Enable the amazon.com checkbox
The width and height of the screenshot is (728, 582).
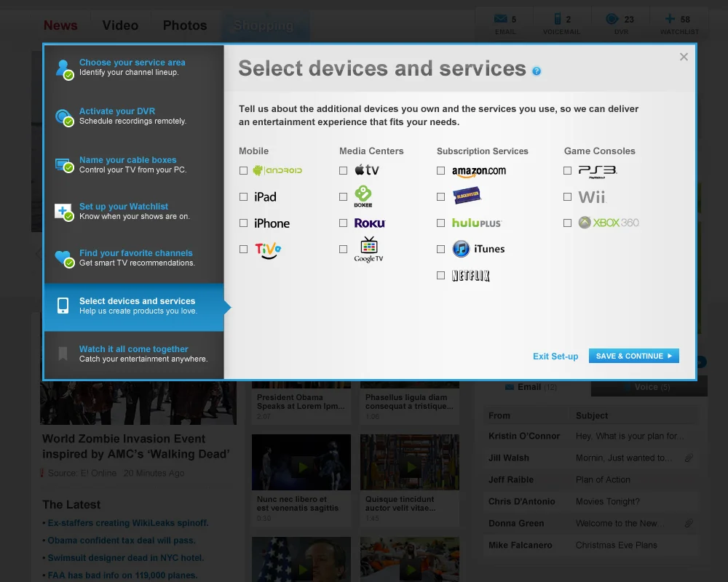pyautogui.click(x=440, y=171)
